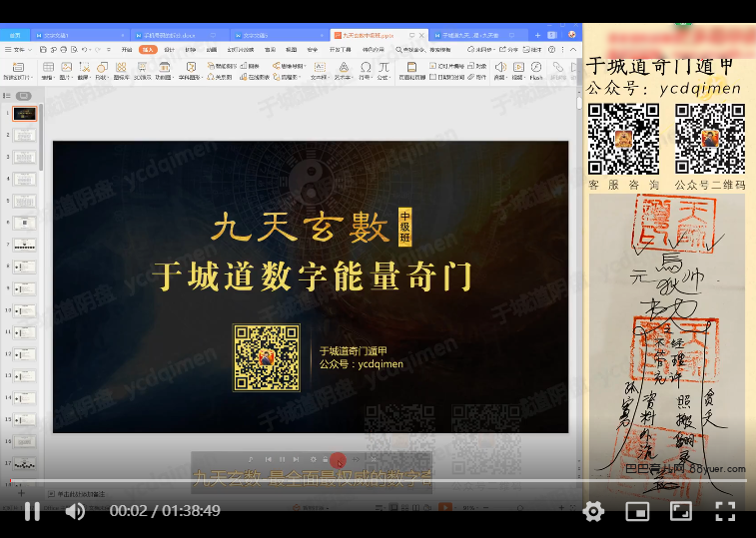Image resolution: width=756 pixels, height=538 pixels.
Task: Click the save icon in quick toolbar
Action: pyautogui.click(x=43, y=49)
